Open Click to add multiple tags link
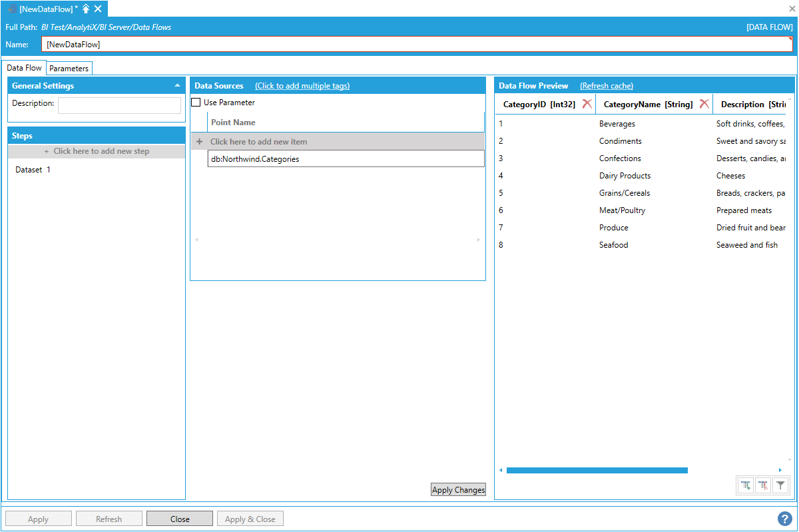 [302, 86]
